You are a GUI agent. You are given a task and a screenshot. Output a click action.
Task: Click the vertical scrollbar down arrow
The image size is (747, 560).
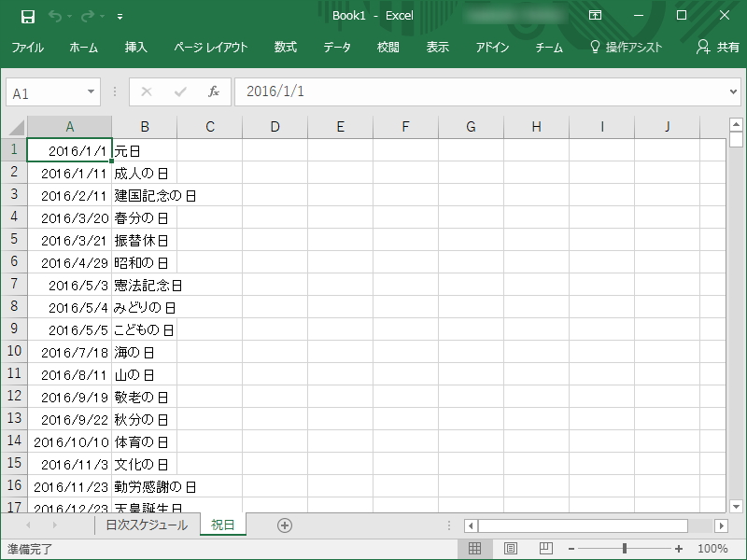pyautogui.click(x=736, y=506)
